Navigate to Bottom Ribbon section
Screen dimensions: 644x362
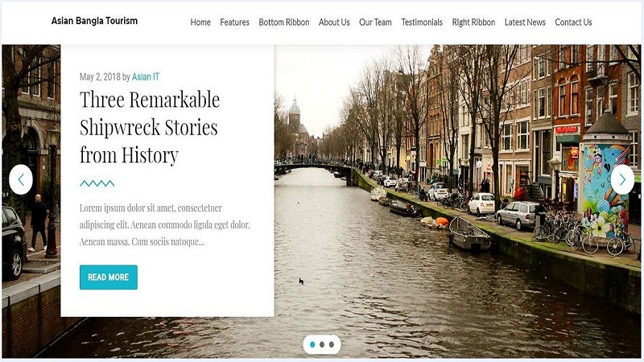pyautogui.click(x=284, y=23)
